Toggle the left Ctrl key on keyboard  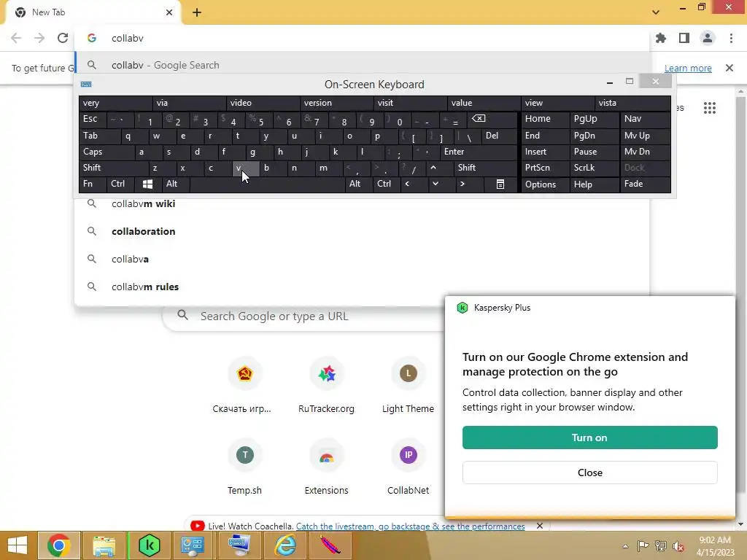[x=120, y=184]
